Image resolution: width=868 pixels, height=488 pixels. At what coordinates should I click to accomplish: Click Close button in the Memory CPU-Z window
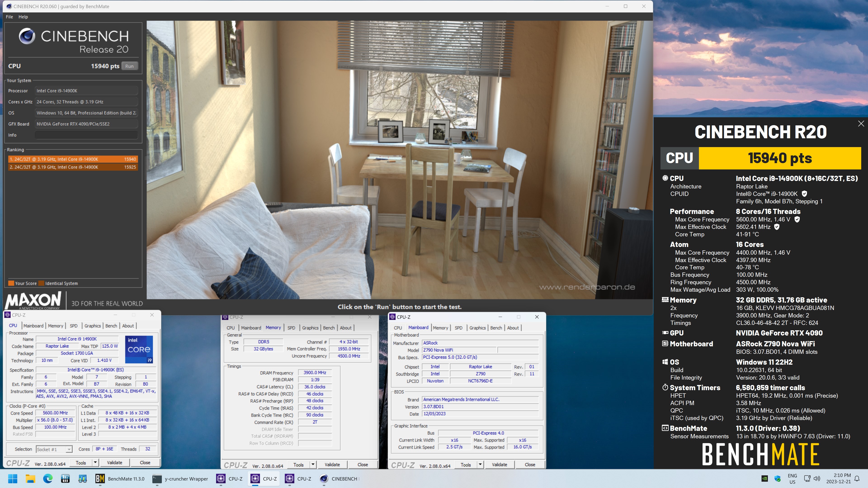363,465
